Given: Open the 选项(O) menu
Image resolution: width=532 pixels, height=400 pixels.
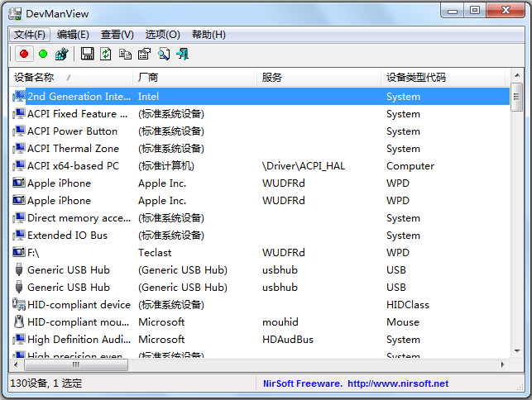Looking at the screenshot, I should 162,35.
